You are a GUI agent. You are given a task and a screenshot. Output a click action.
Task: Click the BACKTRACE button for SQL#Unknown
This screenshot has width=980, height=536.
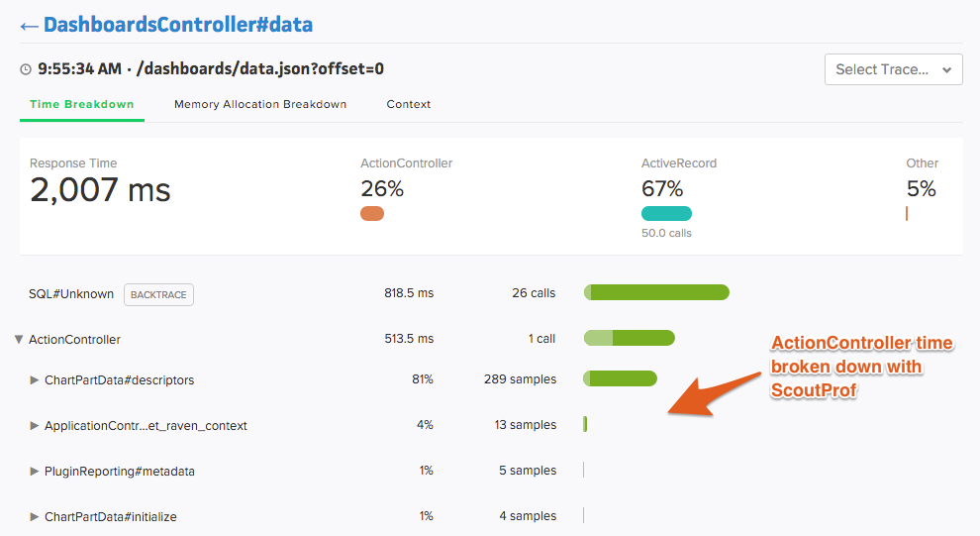tap(158, 294)
